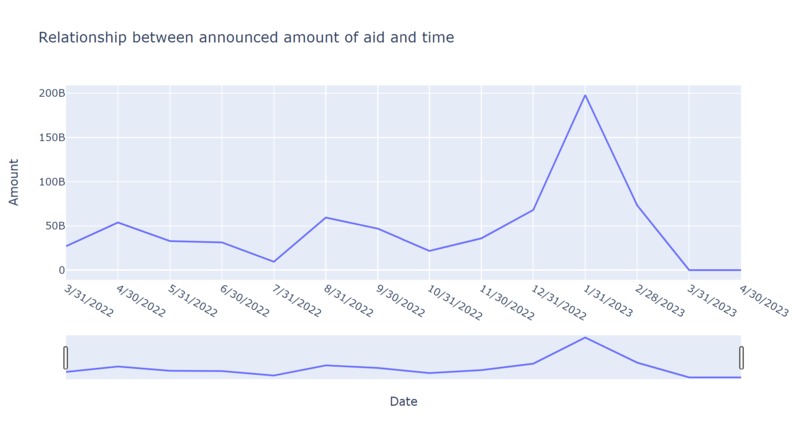Click the left range slider handle
806x438 pixels.
[66, 358]
